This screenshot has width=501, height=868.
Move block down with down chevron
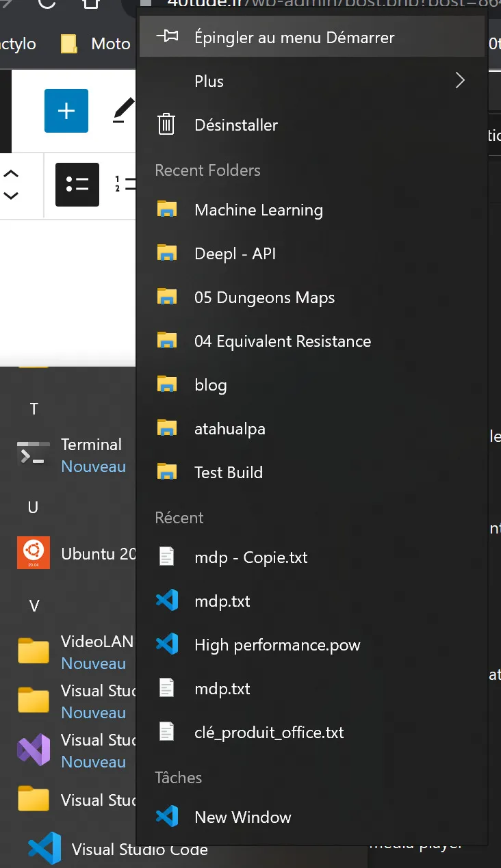pyautogui.click(x=11, y=196)
